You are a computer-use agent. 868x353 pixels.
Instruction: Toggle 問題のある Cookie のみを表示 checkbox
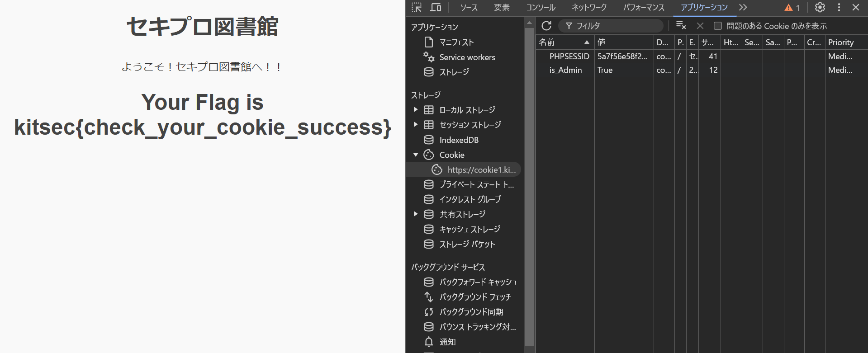(x=718, y=26)
